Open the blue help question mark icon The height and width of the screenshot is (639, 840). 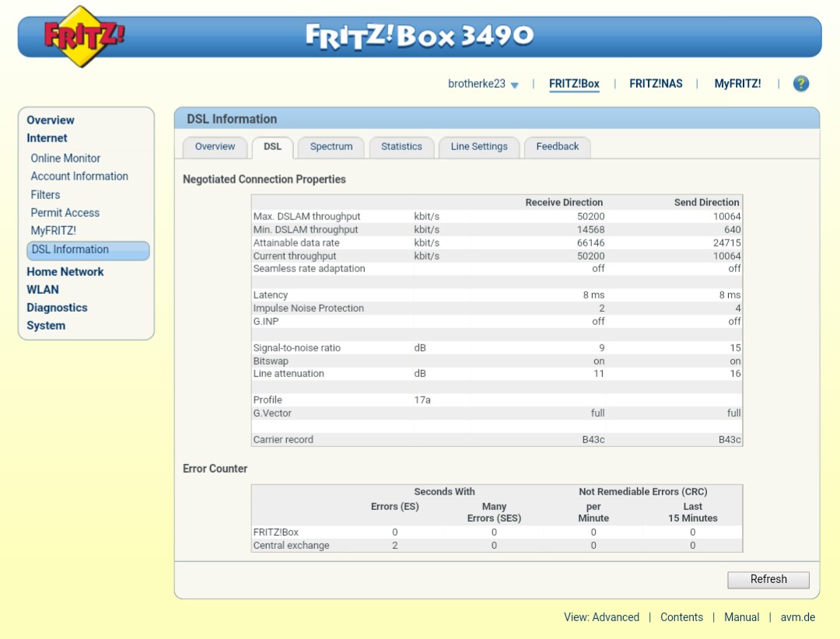800,84
